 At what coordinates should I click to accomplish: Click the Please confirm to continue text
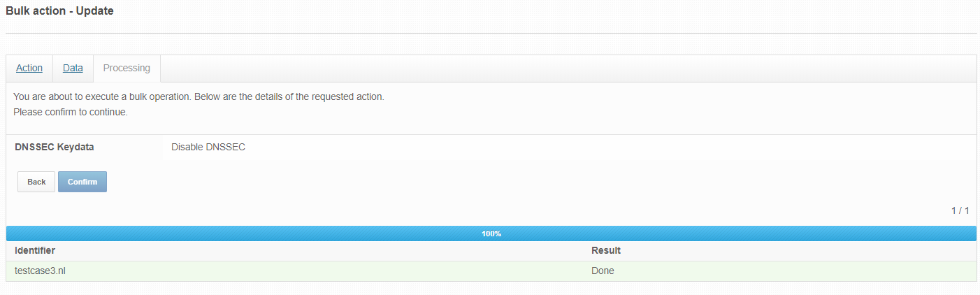tap(71, 112)
